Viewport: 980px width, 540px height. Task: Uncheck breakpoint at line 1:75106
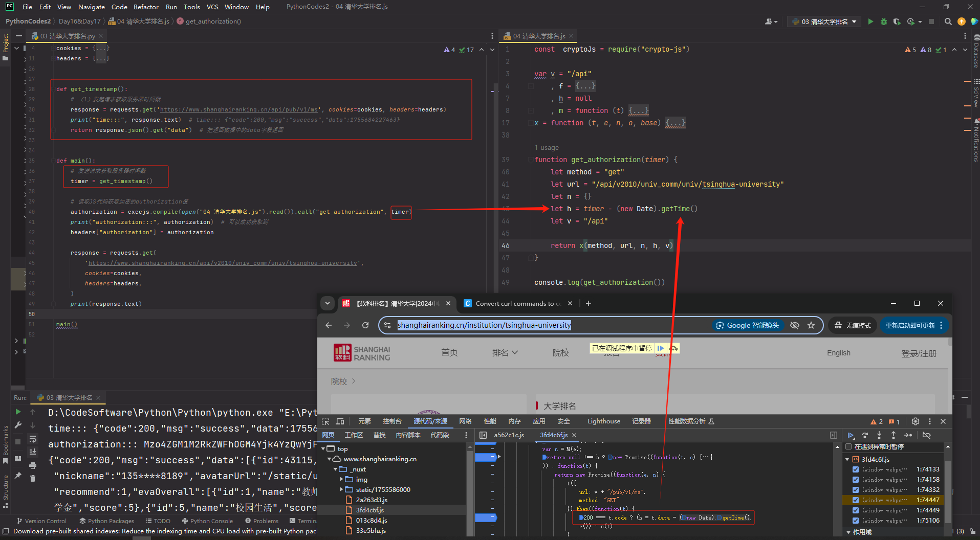tap(856, 521)
